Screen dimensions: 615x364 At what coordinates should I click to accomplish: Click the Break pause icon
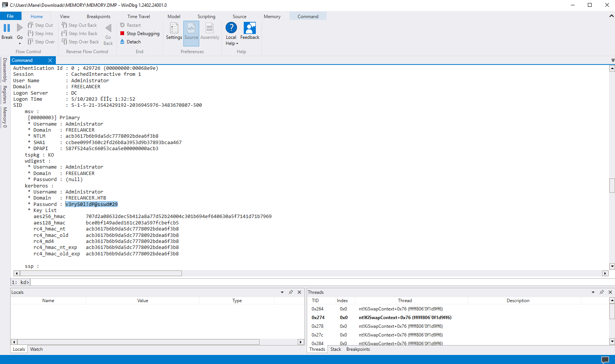click(x=7, y=28)
